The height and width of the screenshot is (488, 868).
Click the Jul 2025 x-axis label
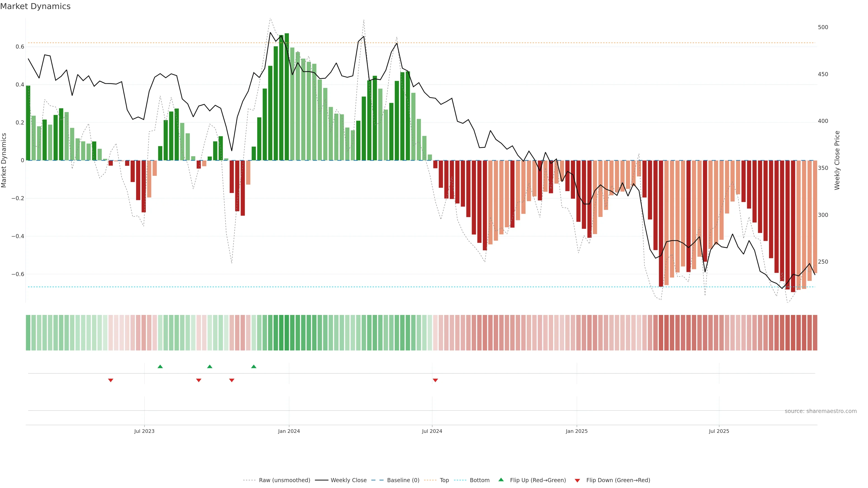coord(719,431)
